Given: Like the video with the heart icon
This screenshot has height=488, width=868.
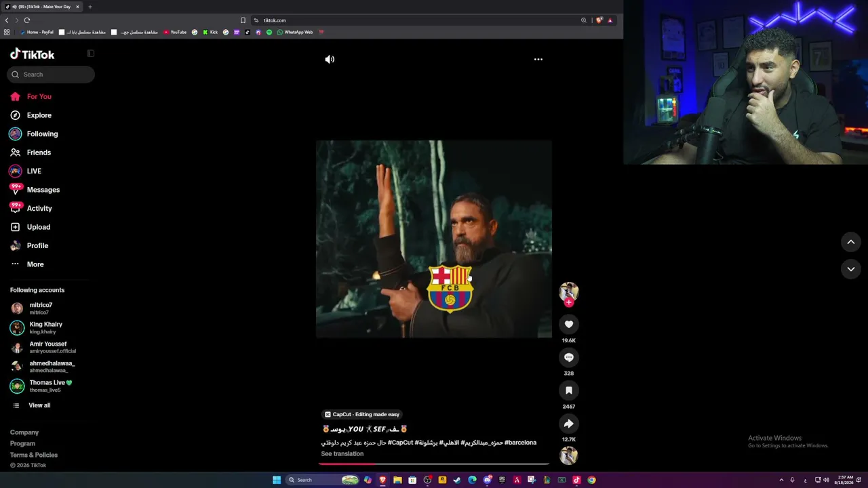Looking at the screenshot, I should (569, 325).
